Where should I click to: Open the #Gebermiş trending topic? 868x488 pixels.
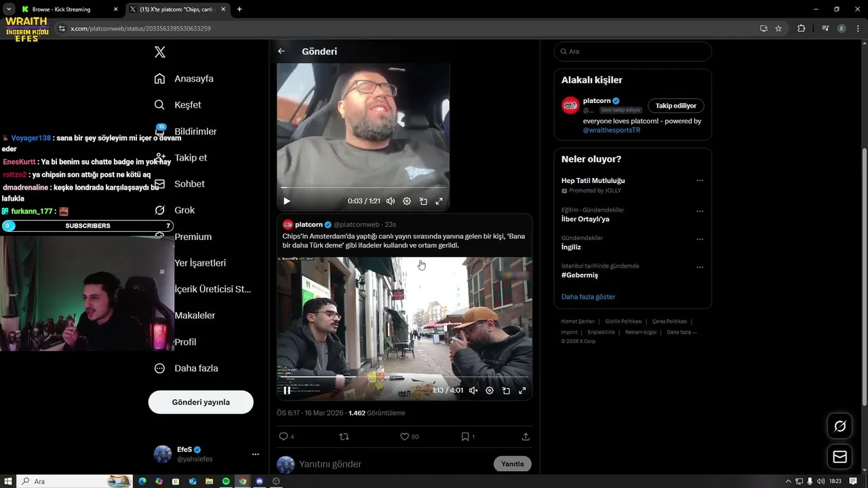click(580, 275)
